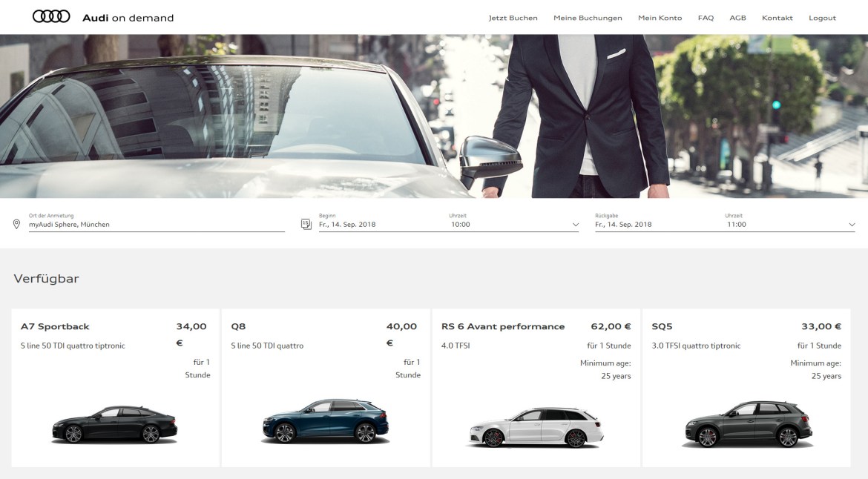Click the 34,00 price on A7 card
Screen dimensions: 868x479
pos(191,326)
